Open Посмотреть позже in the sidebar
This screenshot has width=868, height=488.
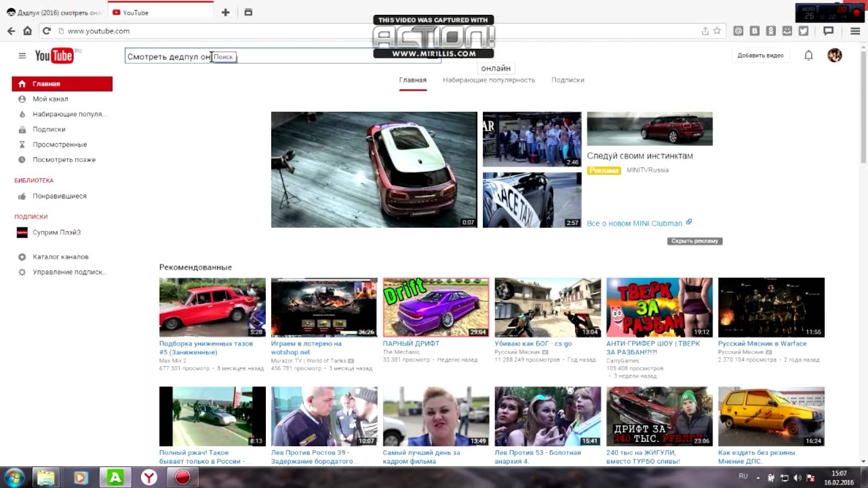tap(62, 160)
